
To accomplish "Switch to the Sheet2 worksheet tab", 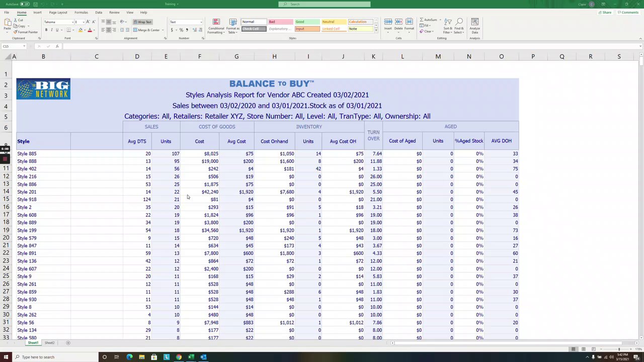I will pos(49,343).
